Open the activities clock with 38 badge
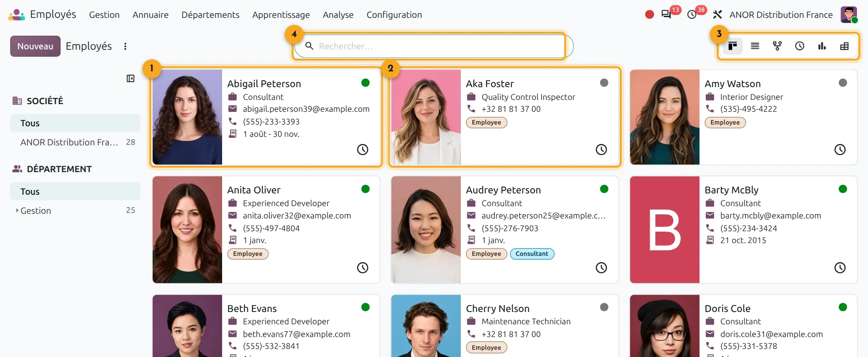Screen dimensions: 868x357 (692, 14)
